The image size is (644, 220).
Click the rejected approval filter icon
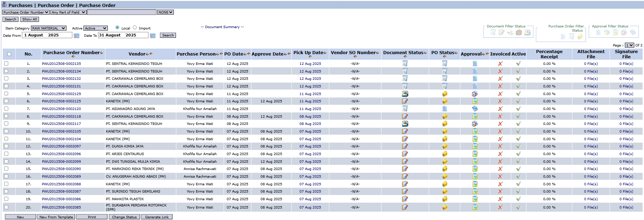(x=624, y=33)
